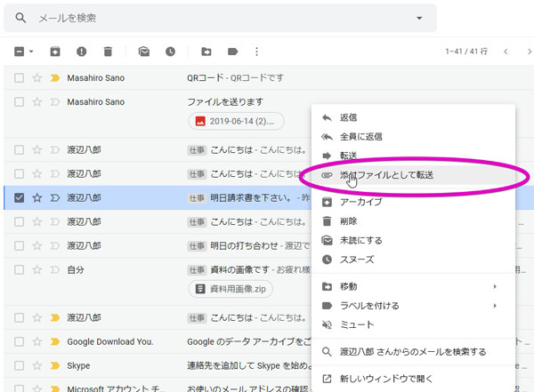Choose 返信 in the context menu
The width and height of the screenshot is (534, 392).
[413, 117]
